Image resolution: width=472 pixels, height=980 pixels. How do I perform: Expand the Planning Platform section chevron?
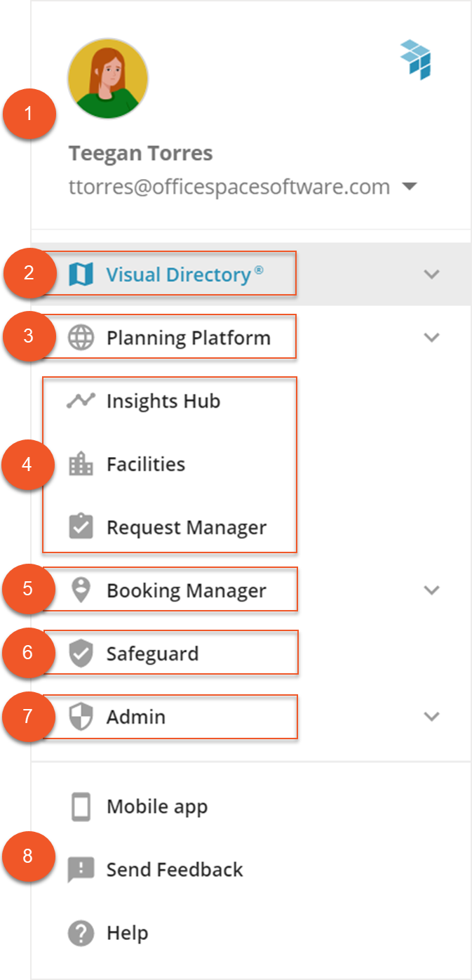431,337
